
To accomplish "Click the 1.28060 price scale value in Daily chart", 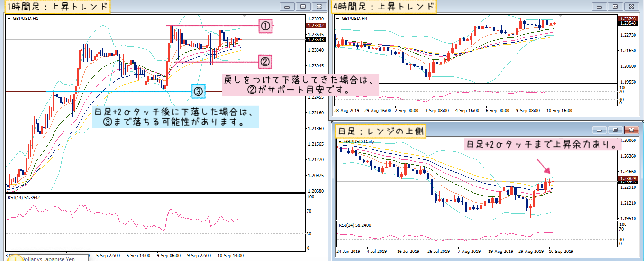I will (x=627, y=140).
